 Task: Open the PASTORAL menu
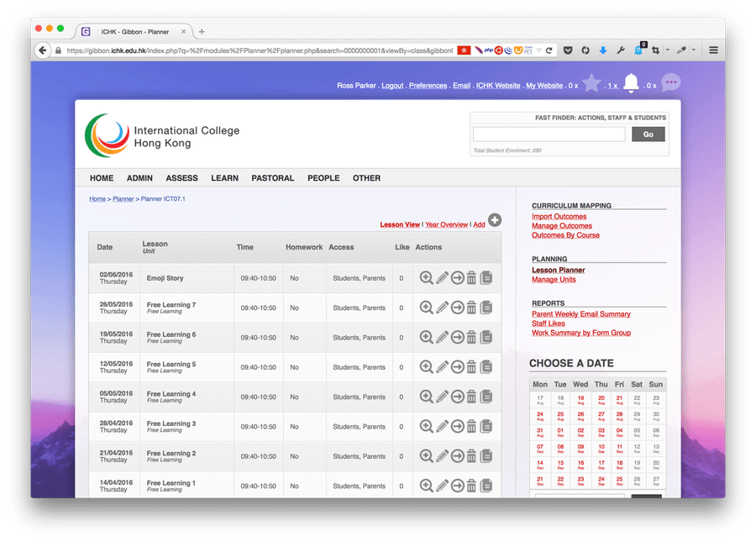coord(270,178)
